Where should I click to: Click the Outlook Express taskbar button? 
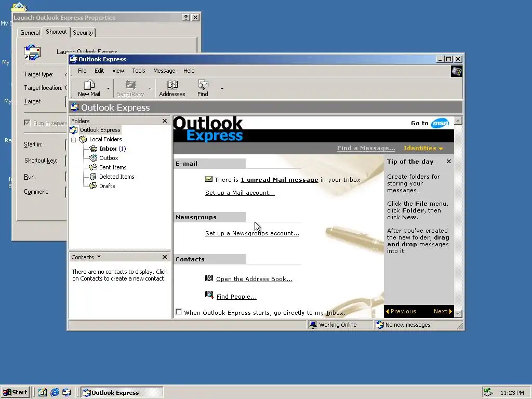tap(122, 393)
